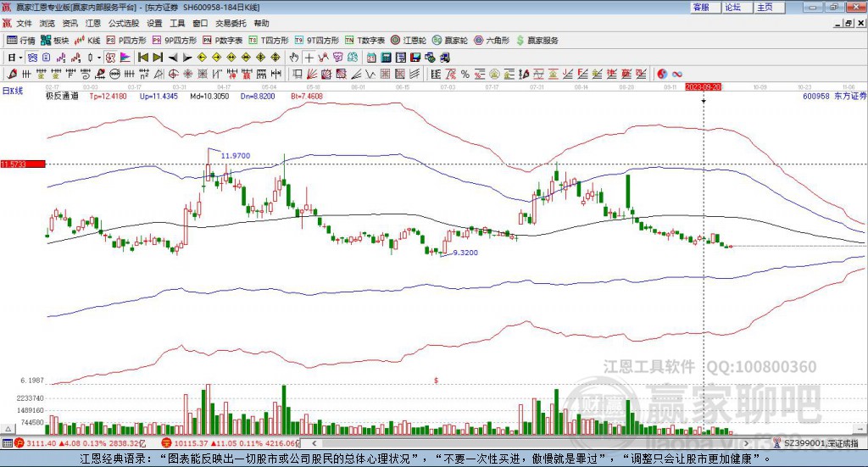Select the hand pan tool
Screen dimensions: 868x467
point(294,58)
